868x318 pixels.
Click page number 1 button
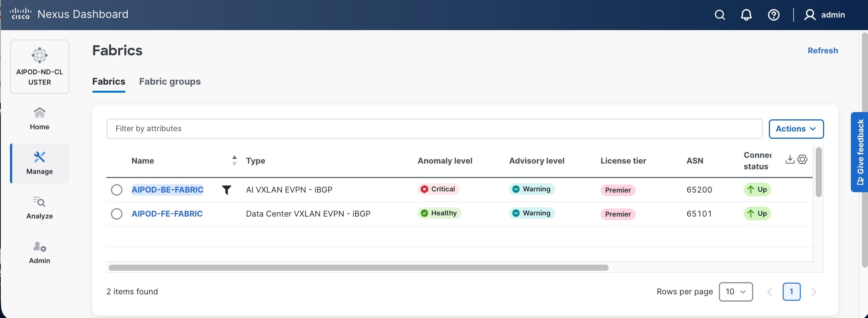[791, 292]
